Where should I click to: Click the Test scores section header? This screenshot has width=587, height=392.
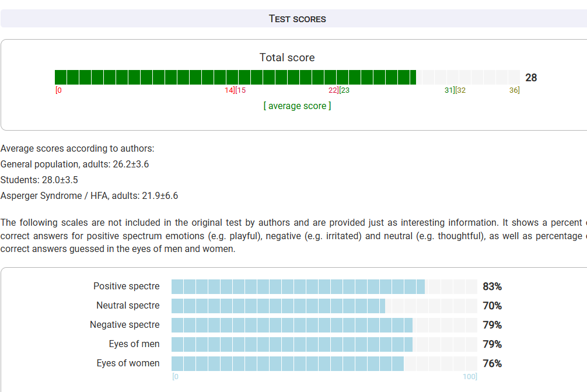[x=297, y=19]
